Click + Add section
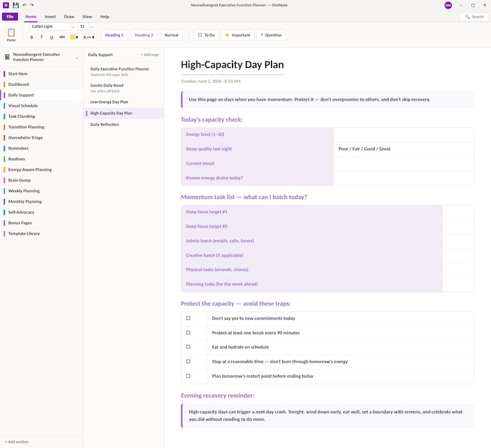Viewport: 491px width, 448px height. pos(17,442)
